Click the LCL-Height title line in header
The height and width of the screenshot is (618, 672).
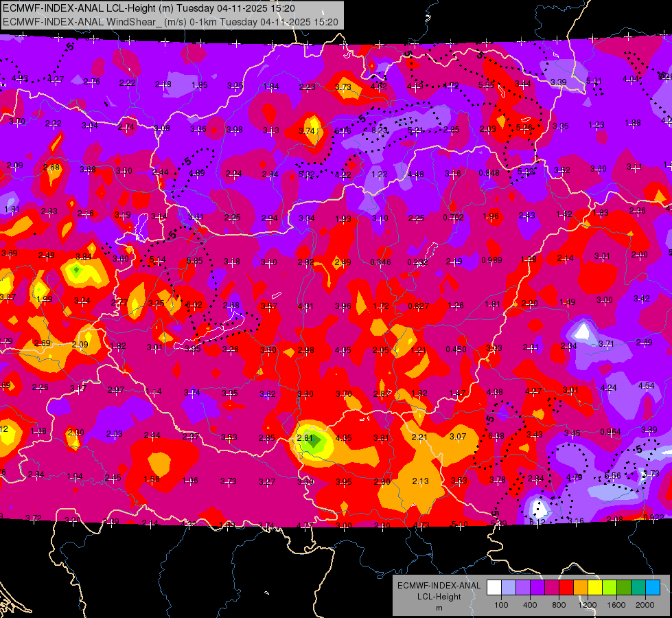(x=149, y=8)
